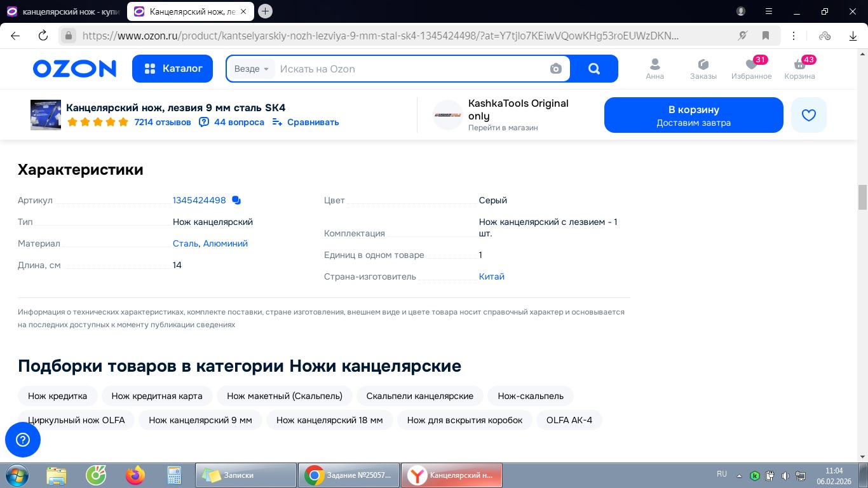Focus the Искать на Ozon search field
This screenshot has width=868, height=488.
pos(412,69)
